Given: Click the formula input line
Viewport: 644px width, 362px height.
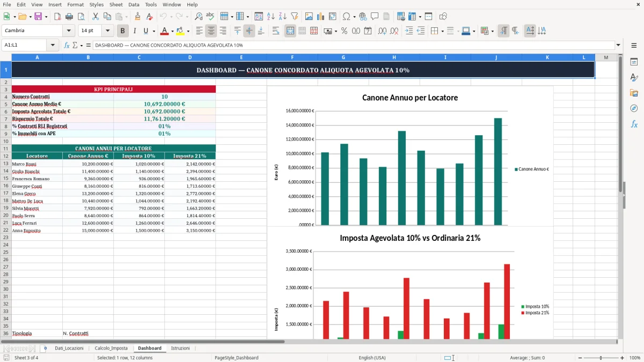Looking at the screenshot, I should coord(353,45).
